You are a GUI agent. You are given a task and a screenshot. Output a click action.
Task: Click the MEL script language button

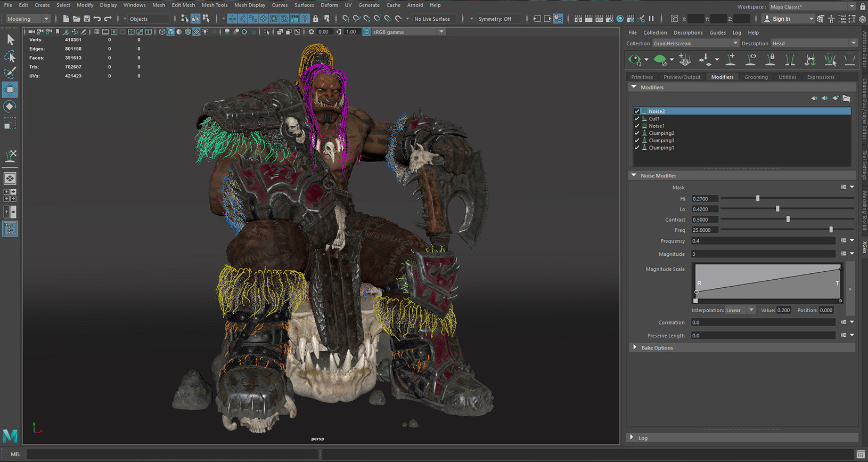pyautogui.click(x=15, y=454)
